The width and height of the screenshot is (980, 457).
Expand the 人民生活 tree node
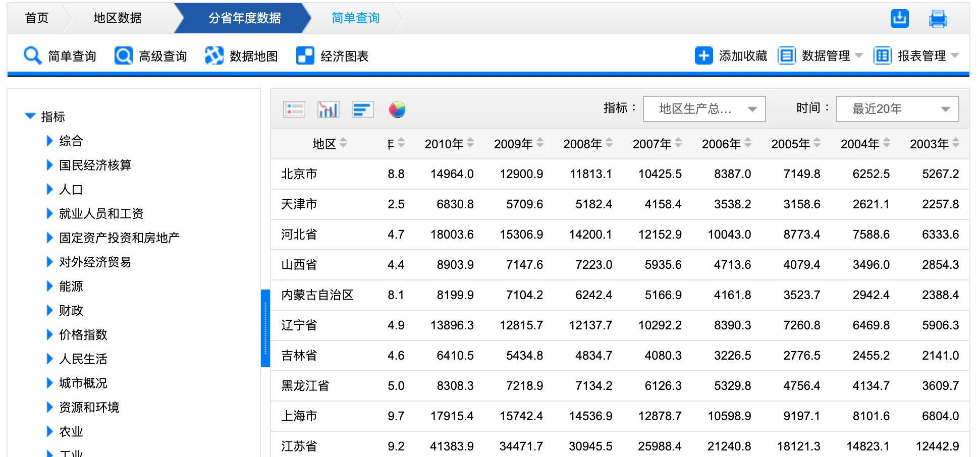[49, 359]
